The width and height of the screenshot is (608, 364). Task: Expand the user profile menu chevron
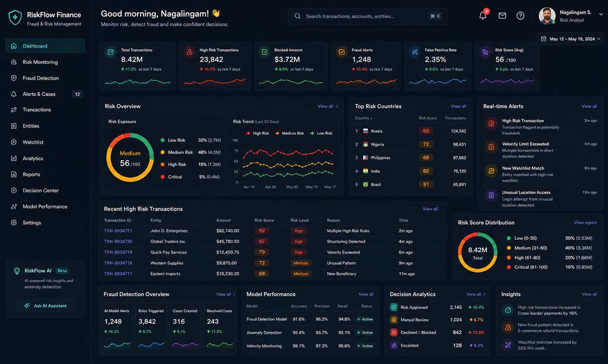point(601,14)
